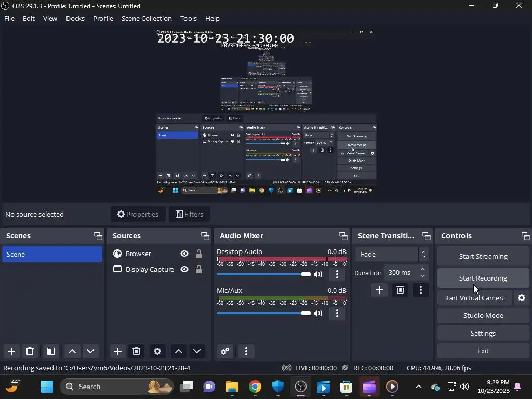Open source Properties button
This screenshot has width=532, height=399.
pyautogui.click(x=138, y=214)
